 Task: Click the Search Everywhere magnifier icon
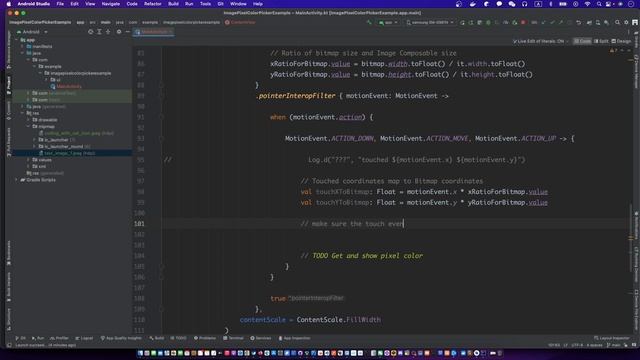[x=618, y=22]
